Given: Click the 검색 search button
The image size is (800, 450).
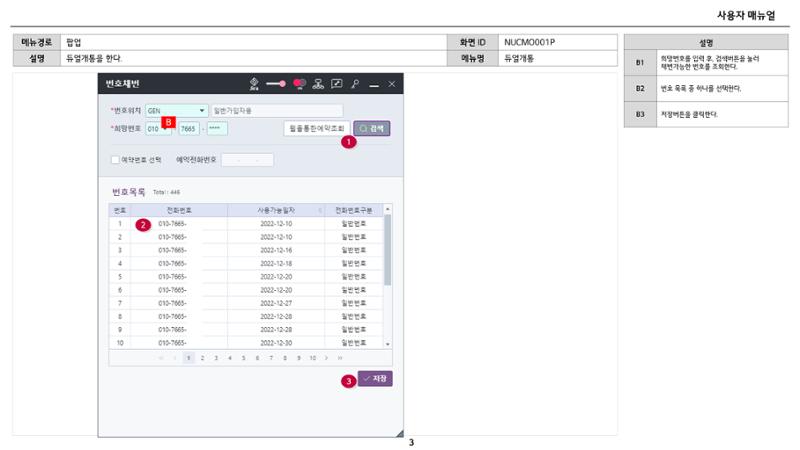Looking at the screenshot, I should pyautogui.click(x=372, y=129).
